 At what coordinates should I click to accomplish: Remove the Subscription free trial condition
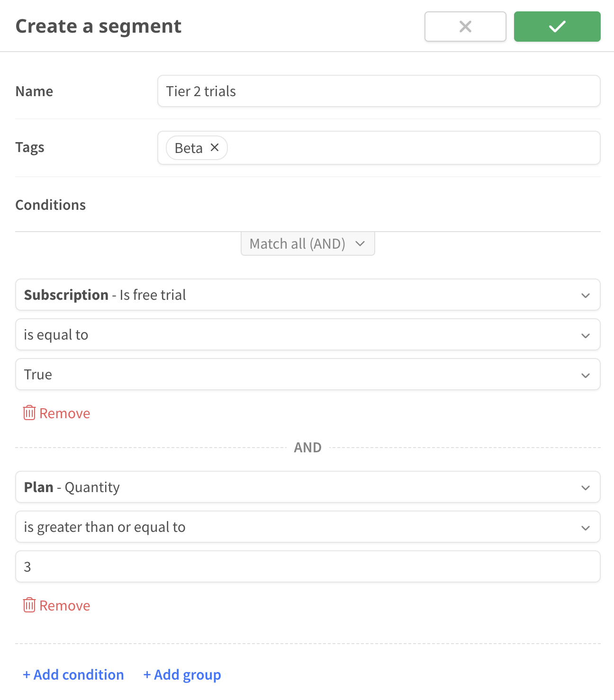point(64,413)
